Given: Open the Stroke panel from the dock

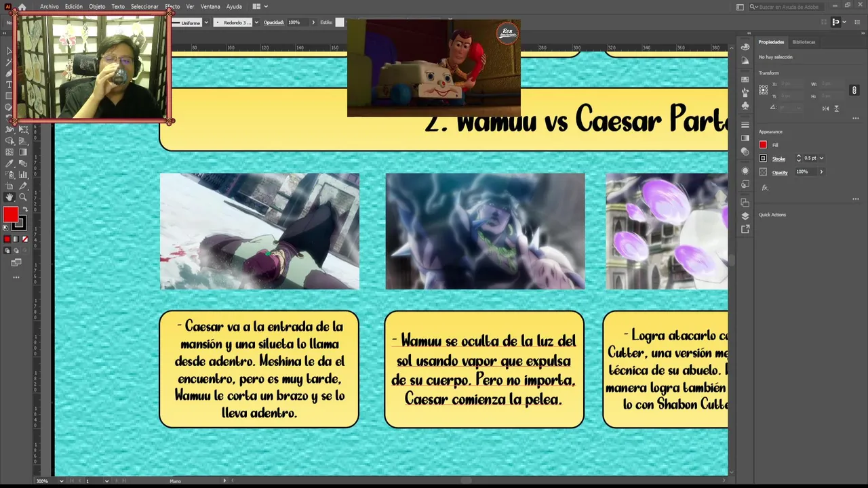Looking at the screenshot, I should (x=745, y=125).
